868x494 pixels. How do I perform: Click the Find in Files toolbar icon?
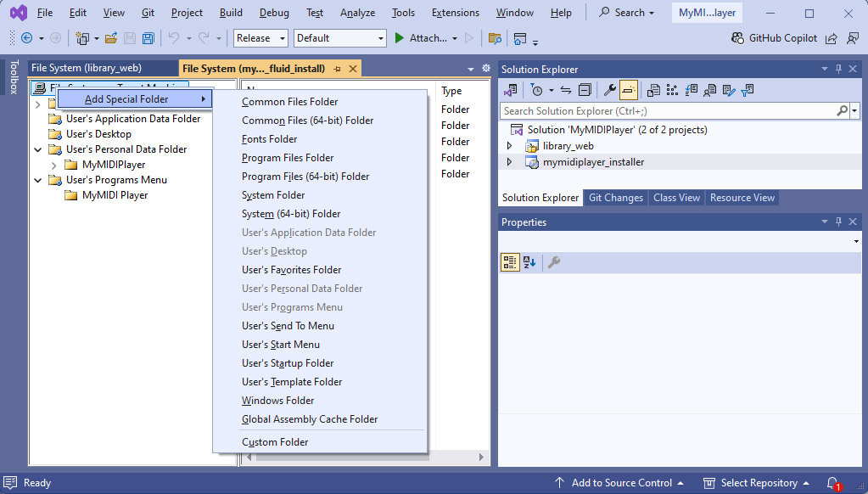coord(495,38)
